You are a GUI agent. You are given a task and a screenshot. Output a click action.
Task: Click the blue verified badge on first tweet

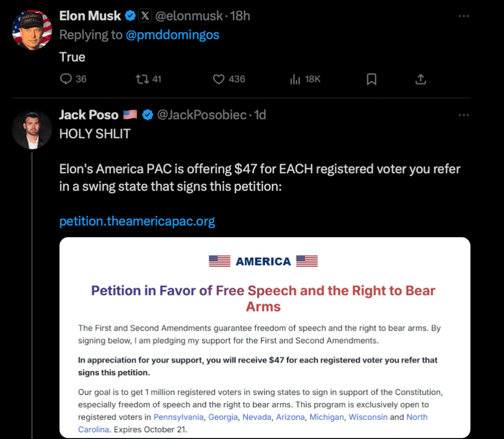pyautogui.click(x=130, y=16)
